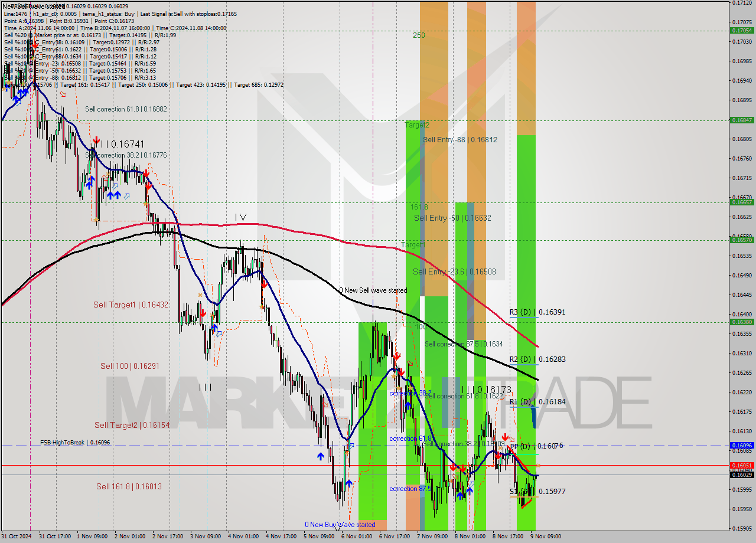This screenshot has width=756, height=543.
Task: Click the 'Sell Entry -23.6 | 0.16508' label
Action: click(454, 272)
